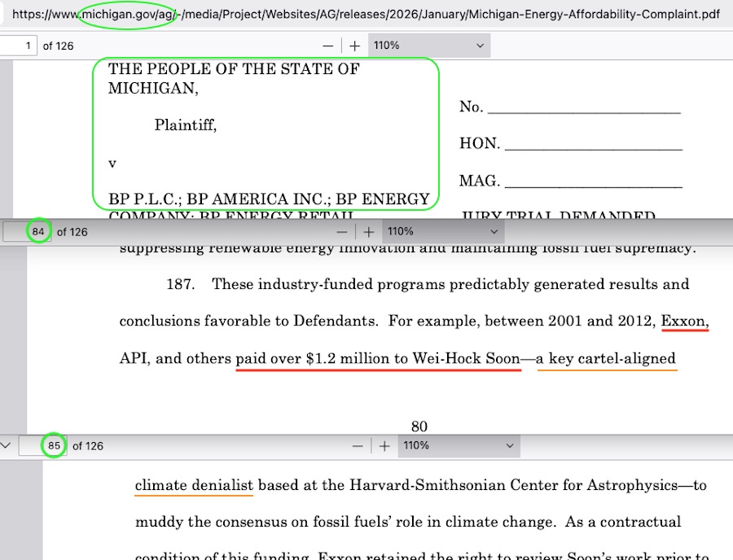Screen dimensions: 733x560
Task: Zoom in using the page 84 toolbar
Action: coord(369,232)
